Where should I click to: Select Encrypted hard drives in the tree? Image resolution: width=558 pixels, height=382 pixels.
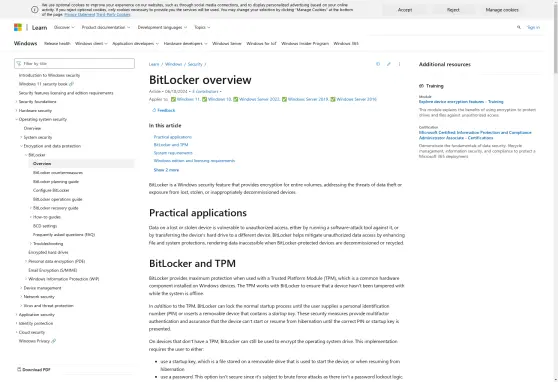[48, 252]
